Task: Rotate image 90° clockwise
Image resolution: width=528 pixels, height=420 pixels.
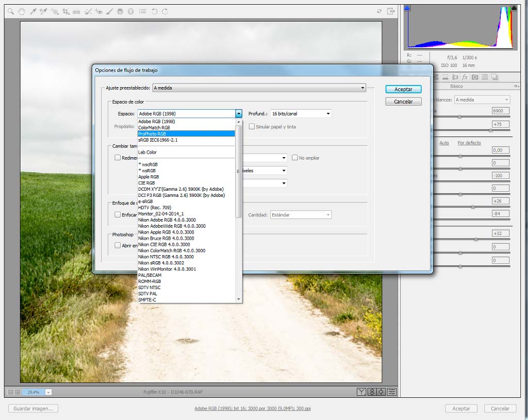Action: (164, 12)
